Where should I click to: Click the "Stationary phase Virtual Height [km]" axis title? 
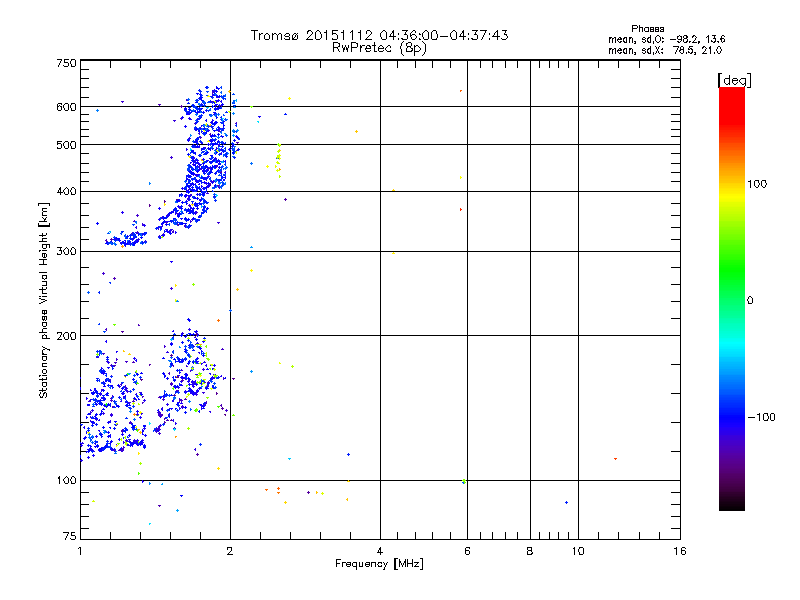click(x=43, y=300)
